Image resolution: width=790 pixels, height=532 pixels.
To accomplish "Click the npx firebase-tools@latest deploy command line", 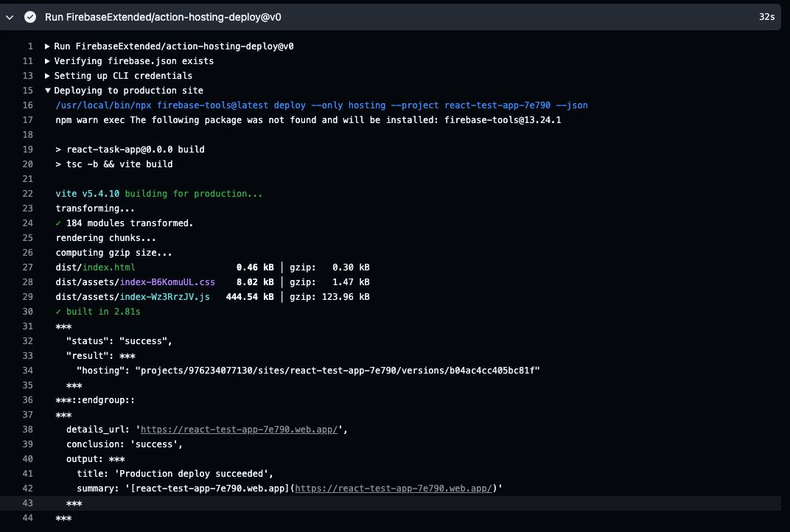I will [321, 105].
